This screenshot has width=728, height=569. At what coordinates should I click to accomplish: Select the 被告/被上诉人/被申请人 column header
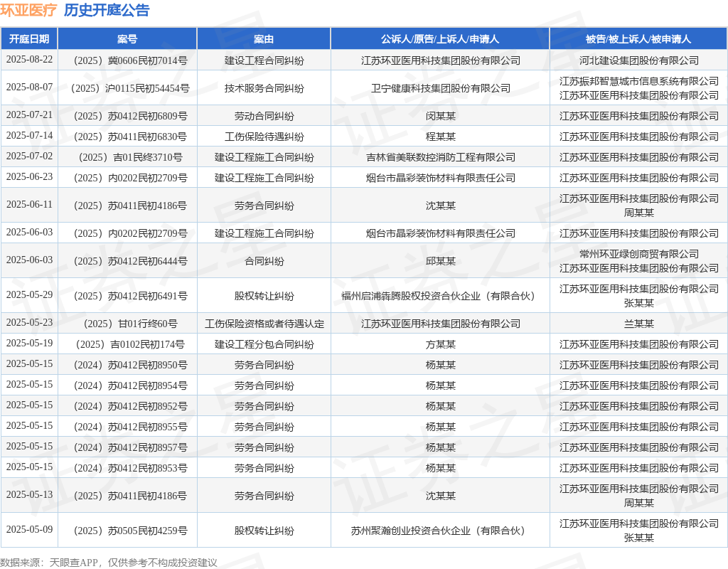click(x=638, y=39)
